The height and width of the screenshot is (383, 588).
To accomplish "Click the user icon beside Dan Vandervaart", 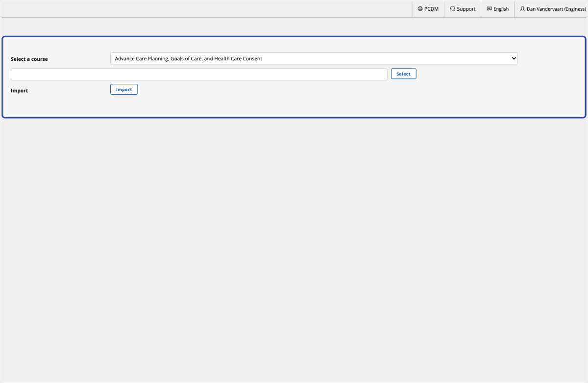I will [522, 9].
